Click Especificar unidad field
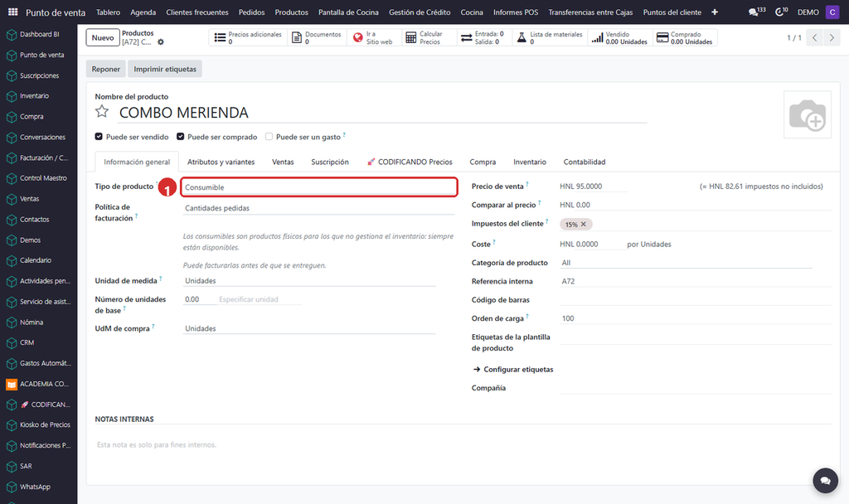 coord(260,299)
